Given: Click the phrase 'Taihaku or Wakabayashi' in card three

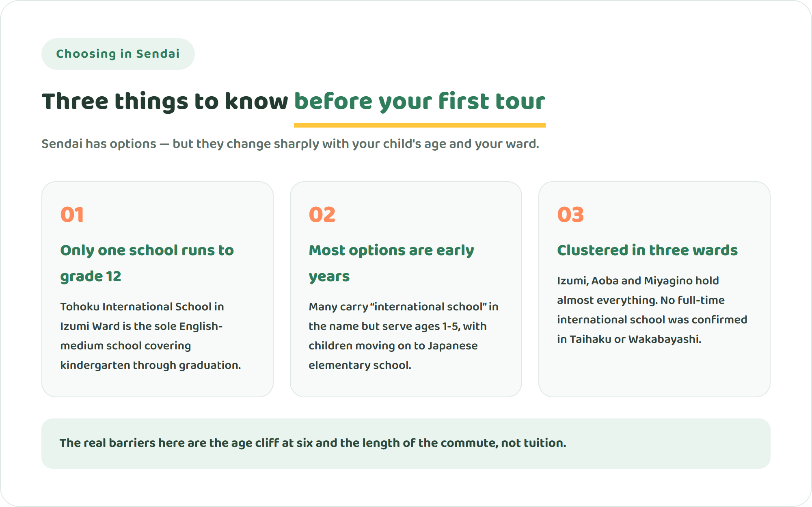Looking at the screenshot, I should click(x=635, y=339).
